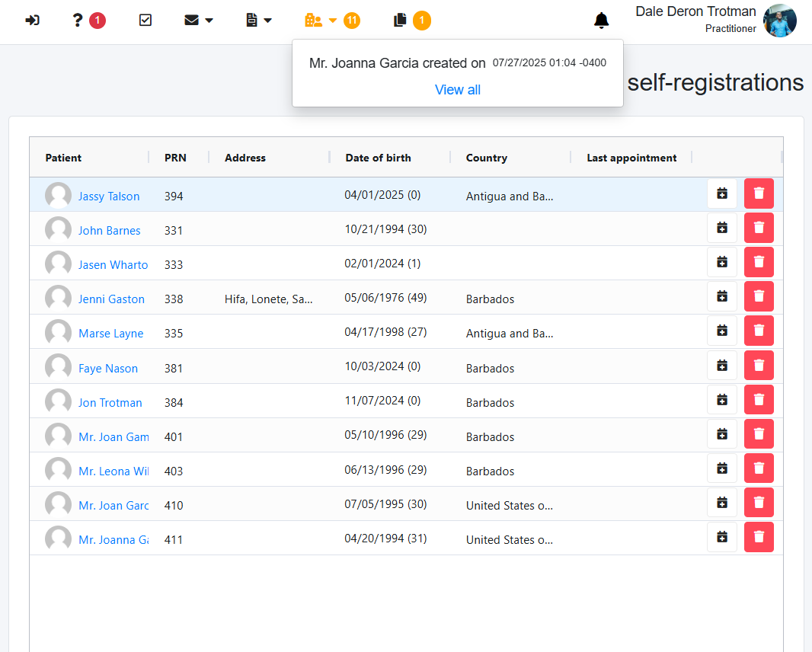
Task: Schedule appointment for Faye Nason
Action: tap(722, 366)
